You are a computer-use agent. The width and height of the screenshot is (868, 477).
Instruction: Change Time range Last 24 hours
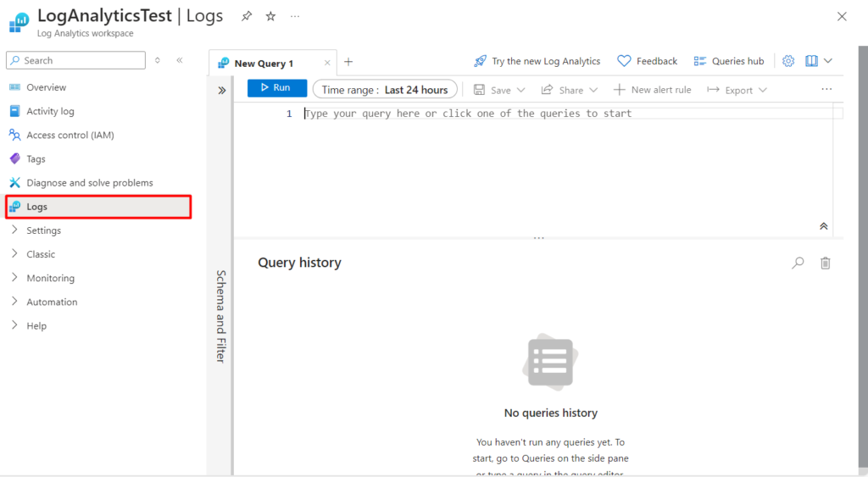(x=385, y=90)
